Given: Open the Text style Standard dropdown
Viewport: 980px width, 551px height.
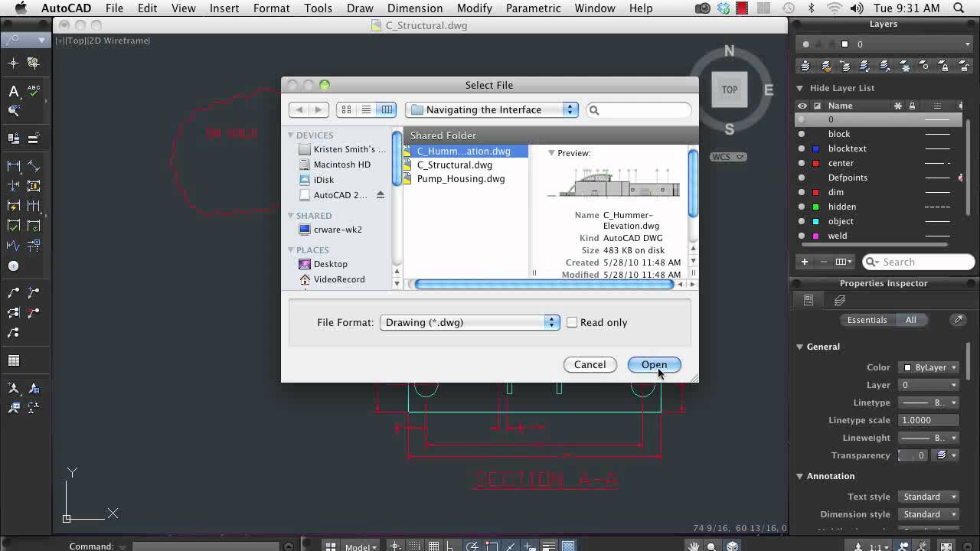Looking at the screenshot, I should click(929, 497).
